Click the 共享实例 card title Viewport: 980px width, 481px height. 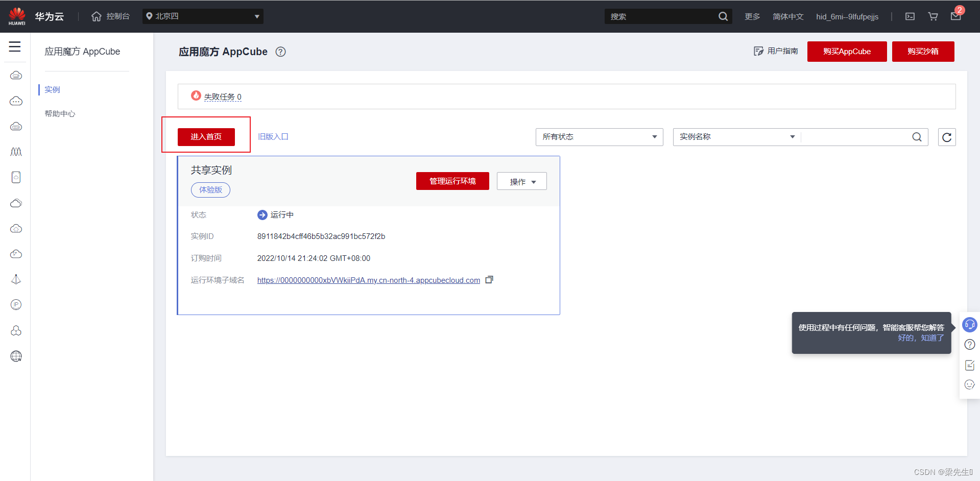[211, 170]
